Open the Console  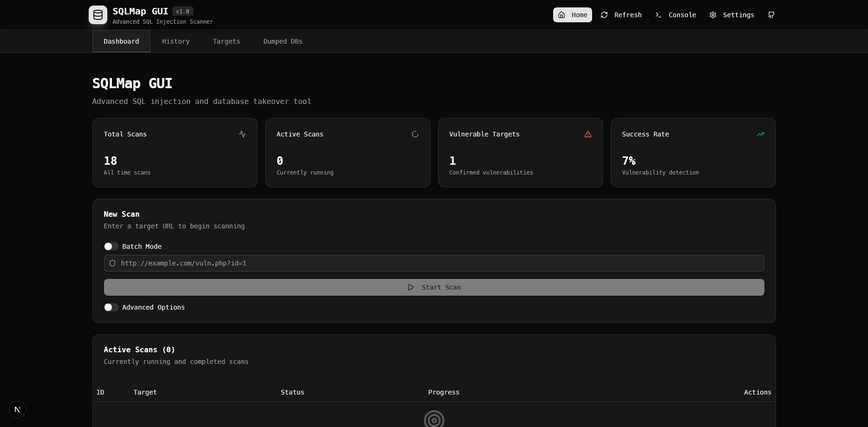click(x=675, y=15)
